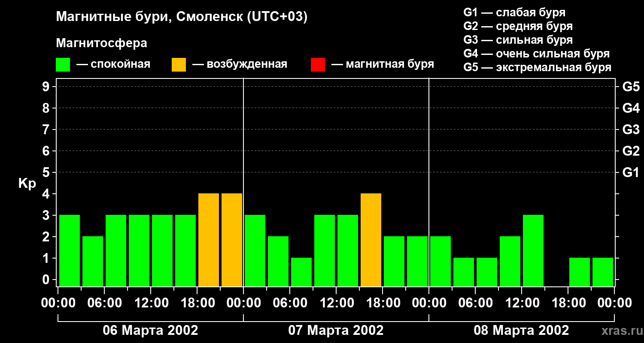The image size is (644, 343).
Task: Click the Kp 1 bar on 07 Марта
Action: click(301, 272)
